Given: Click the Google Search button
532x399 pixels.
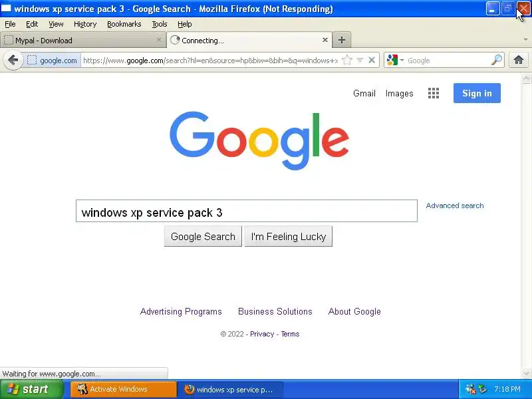Looking at the screenshot, I should coord(203,237).
